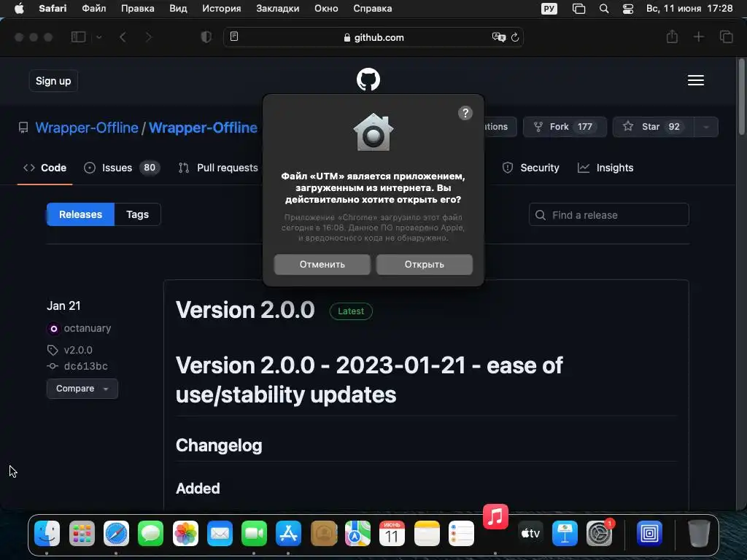Select the Code tab
The height and width of the screenshot is (560, 747).
point(44,168)
